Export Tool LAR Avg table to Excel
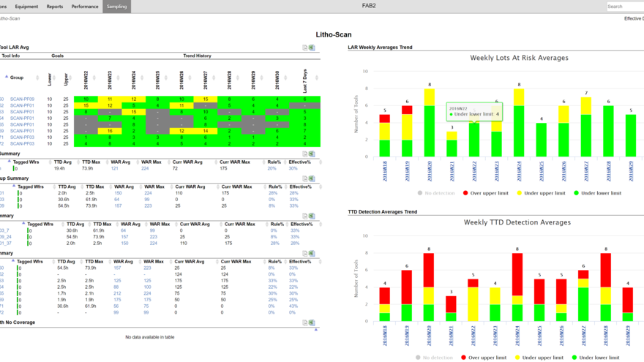 click(x=312, y=48)
